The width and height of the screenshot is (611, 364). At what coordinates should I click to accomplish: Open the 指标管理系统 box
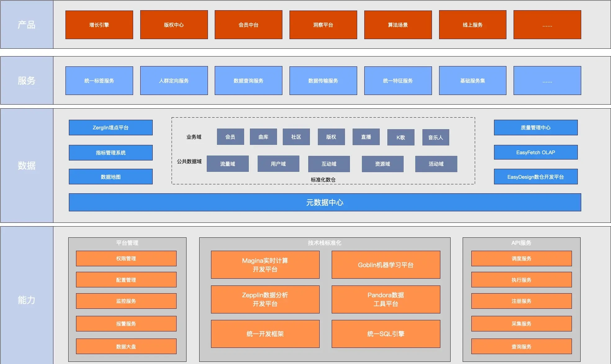110,153
